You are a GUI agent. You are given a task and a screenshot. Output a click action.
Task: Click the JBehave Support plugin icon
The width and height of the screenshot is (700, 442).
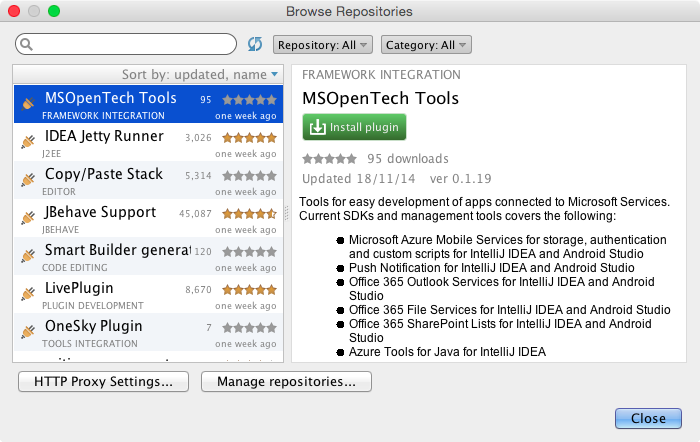pos(28,217)
